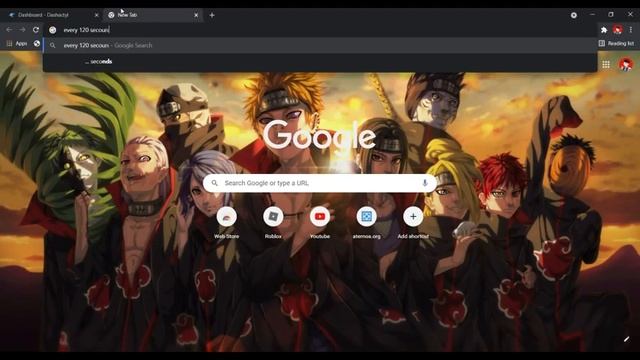The image size is (640, 360).
Task: Switch to the New Tab tab
Action: click(x=153, y=15)
